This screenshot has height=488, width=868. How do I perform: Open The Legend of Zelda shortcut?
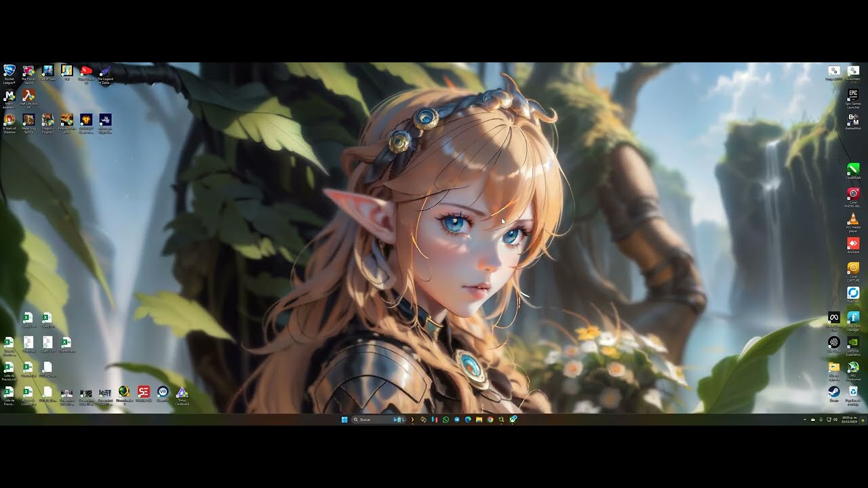(105, 73)
